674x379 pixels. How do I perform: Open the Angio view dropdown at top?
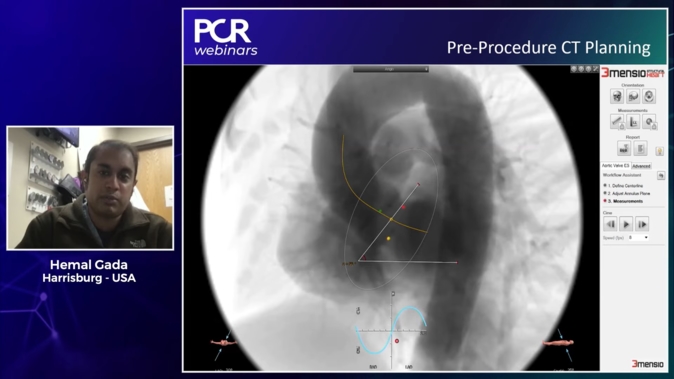[391, 69]
